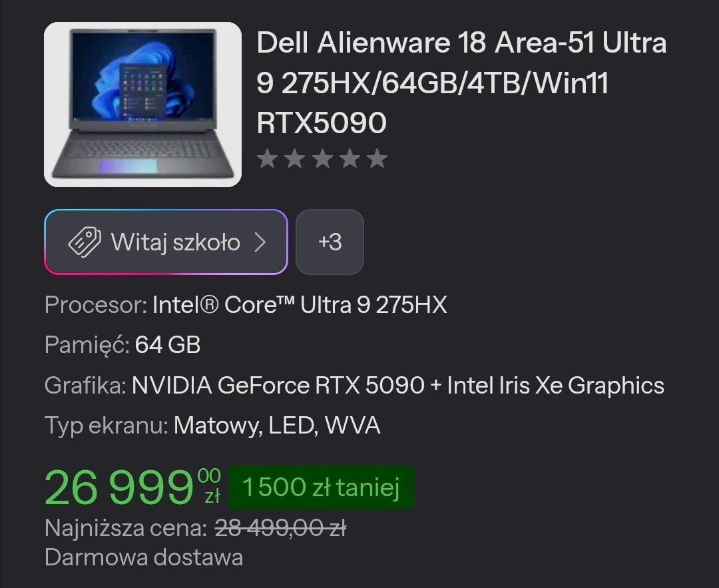Screen dimensions: 719x588
Task: Click the price tag icon in promo badge
Action: 85,242
